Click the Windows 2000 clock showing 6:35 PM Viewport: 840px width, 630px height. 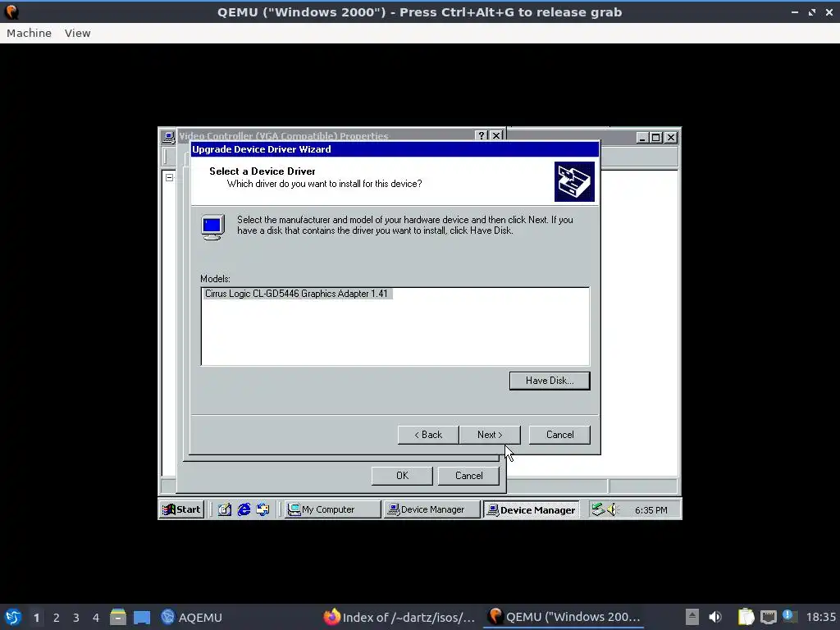651,510
